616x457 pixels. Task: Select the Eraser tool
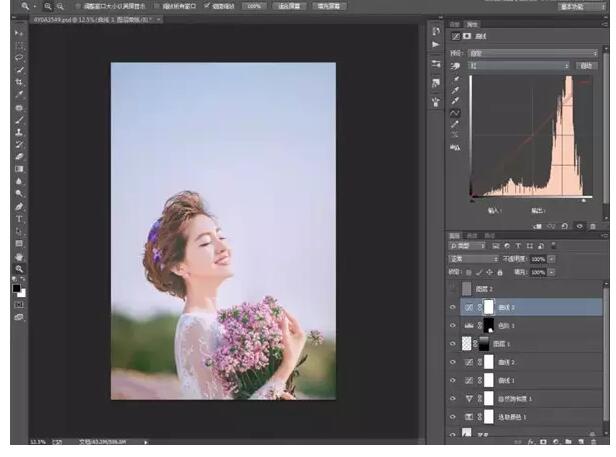[20, 157]
